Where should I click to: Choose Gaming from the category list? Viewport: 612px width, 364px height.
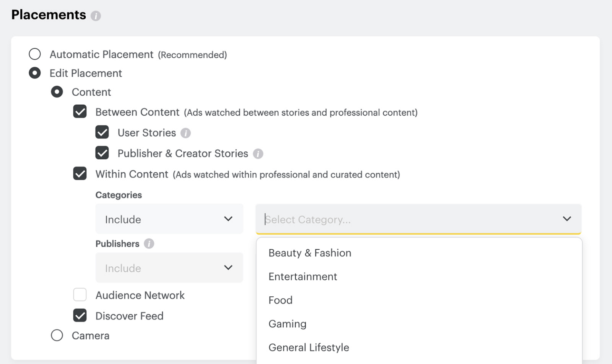pyautogui.click(x=287, y=324)
